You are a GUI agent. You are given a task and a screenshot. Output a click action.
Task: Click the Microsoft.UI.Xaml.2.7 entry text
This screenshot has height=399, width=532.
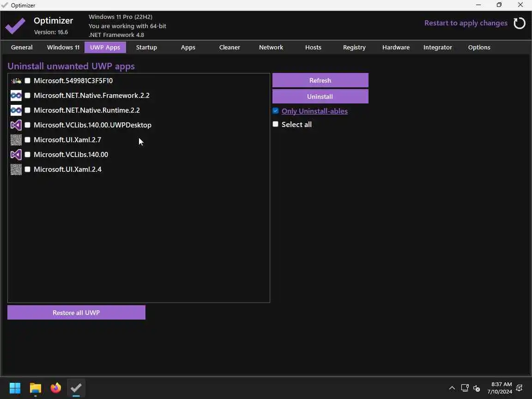tap(67, 140)
